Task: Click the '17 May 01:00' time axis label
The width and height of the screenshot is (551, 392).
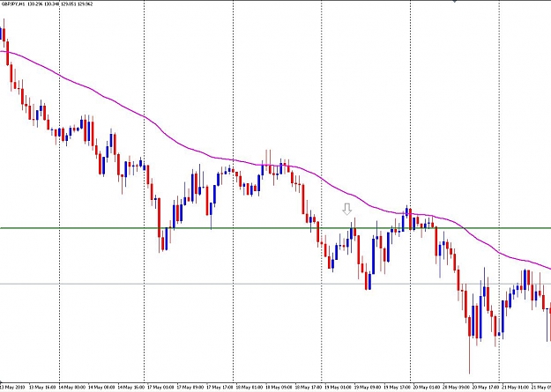Action: pos(160,388)
